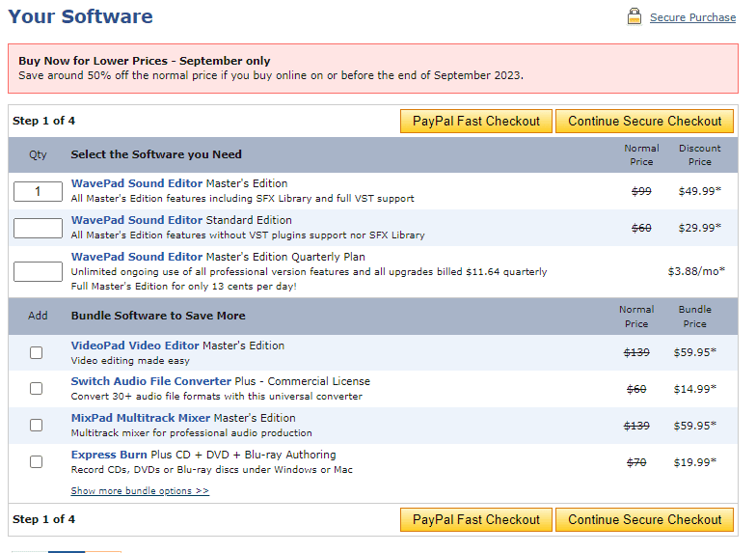Open the Express Burn link

(x=109, y=455)
